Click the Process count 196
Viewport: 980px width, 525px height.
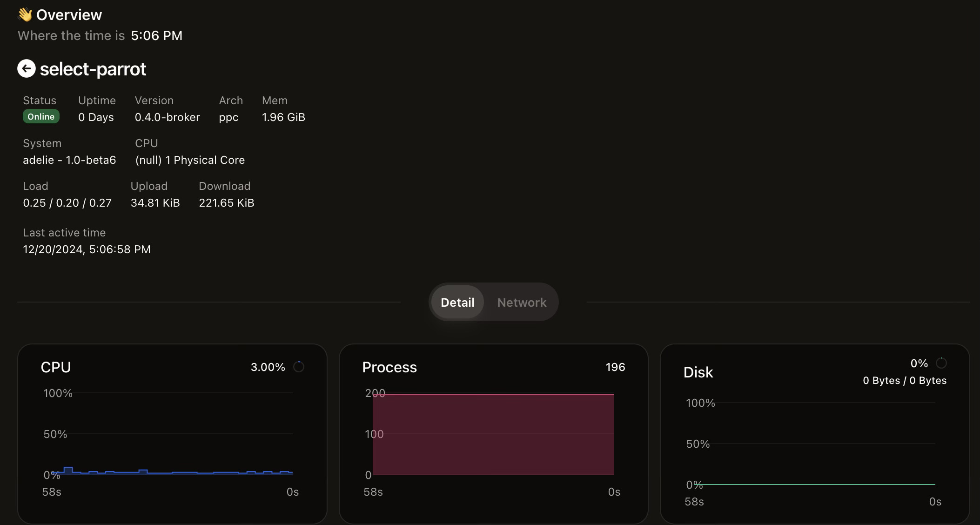click(x=615, y=367)
